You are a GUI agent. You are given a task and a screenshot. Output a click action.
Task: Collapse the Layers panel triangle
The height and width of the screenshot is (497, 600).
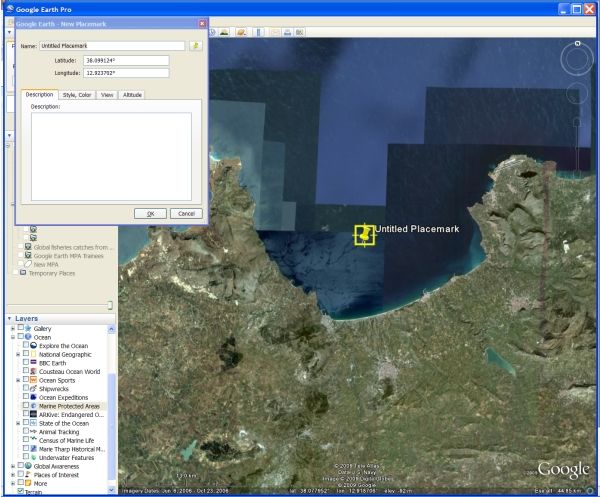[10, 318]
